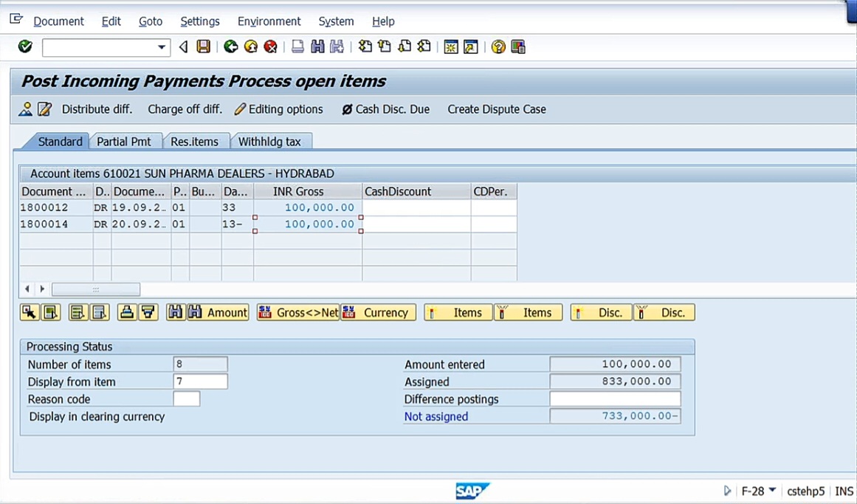Open the Goto menu

coord(151,21)
